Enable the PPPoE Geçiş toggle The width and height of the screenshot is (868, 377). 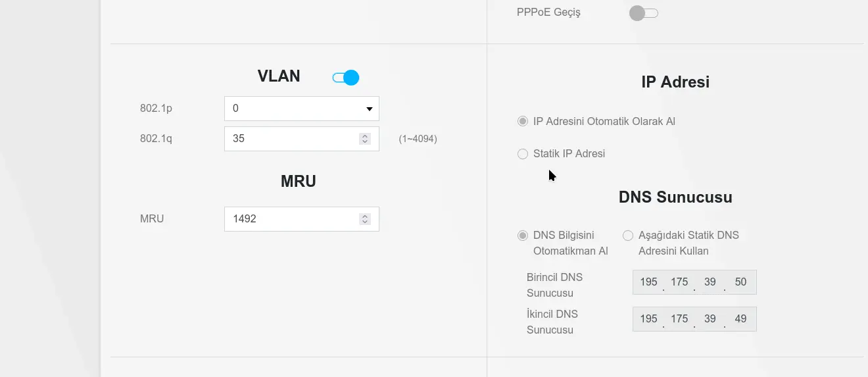pyautogui.click(x=643, y=13)
